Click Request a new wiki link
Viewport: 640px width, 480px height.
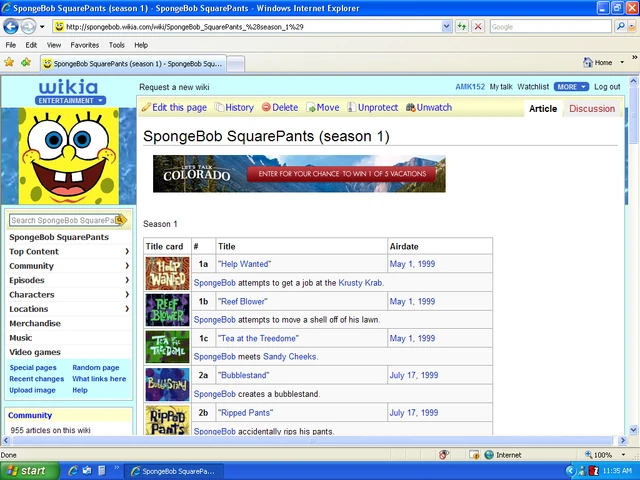(174, 87)
